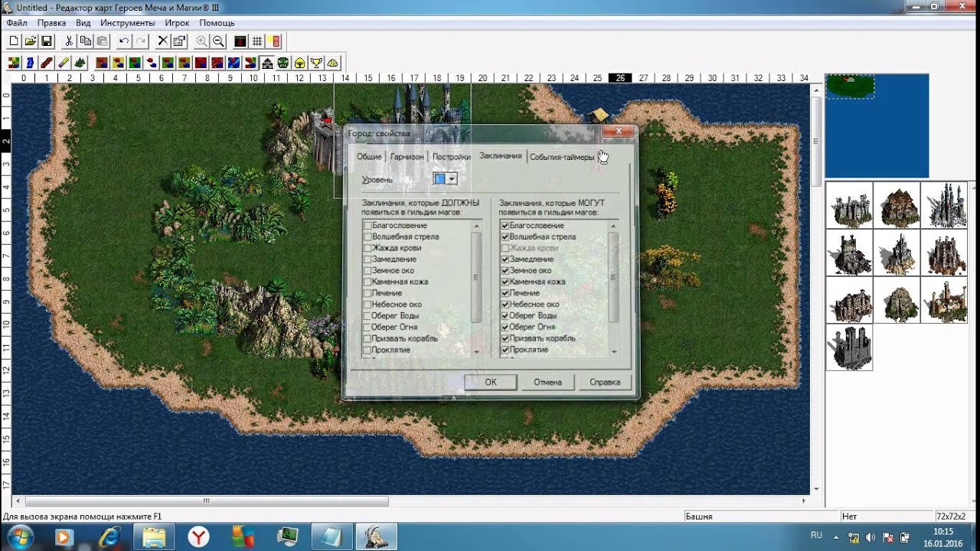Viewport: 980px width, 551px height.
Task: Open the Правка menu
Action: click(x=51, y=23)
